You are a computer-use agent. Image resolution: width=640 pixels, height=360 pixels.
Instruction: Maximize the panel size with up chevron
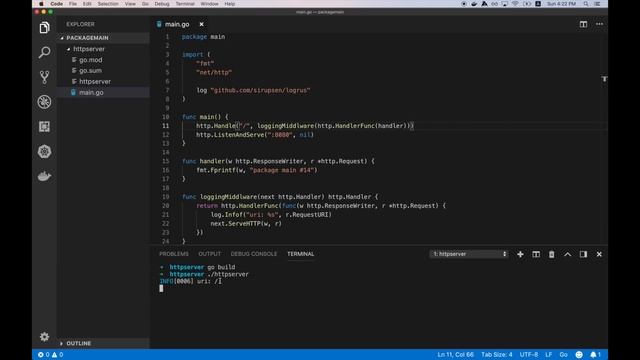pyautogui.click(x=567, y=254)
